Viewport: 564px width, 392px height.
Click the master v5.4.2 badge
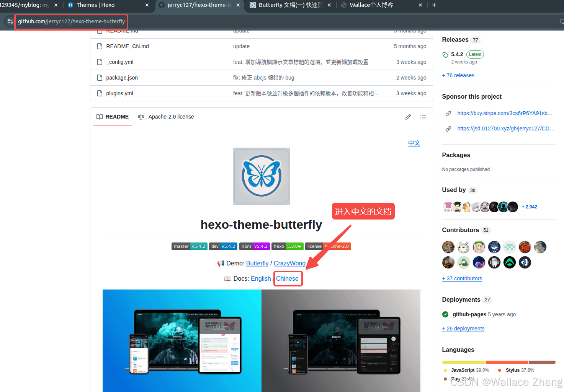tap(190, 246)
